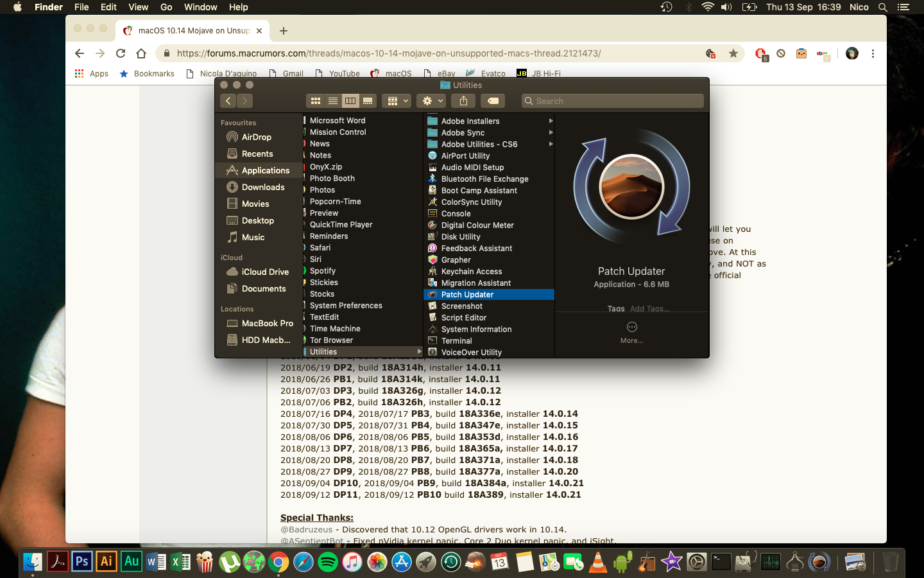Viewport: 924px width, 578px height.
Task: Open Time Machine status in menu bar
Action: click(x=667, y=7)
